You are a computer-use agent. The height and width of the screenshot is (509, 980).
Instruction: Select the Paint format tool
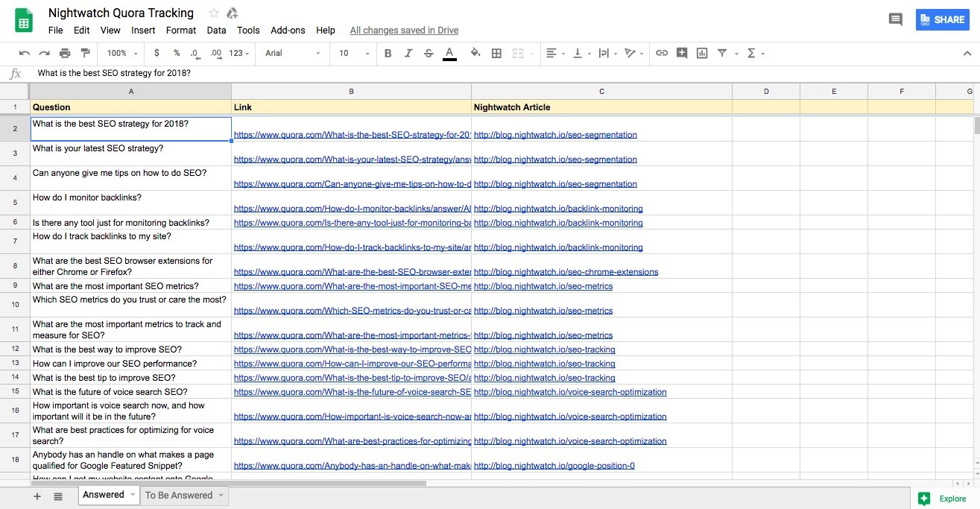click(84, 53)
